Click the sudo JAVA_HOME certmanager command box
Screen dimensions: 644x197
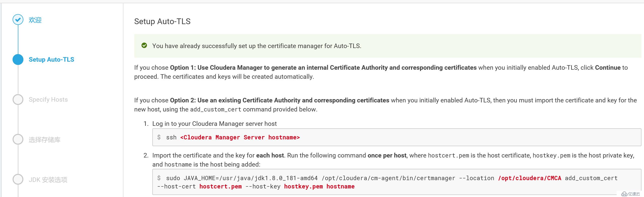(x=397, y=182)
